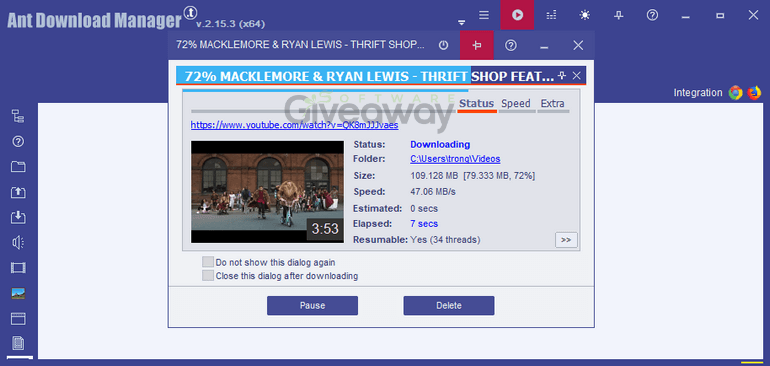Open the hamburger menu in main toolbar
Image resolution: width=770 pixels, height=366 pixels.
click(484, 15)
